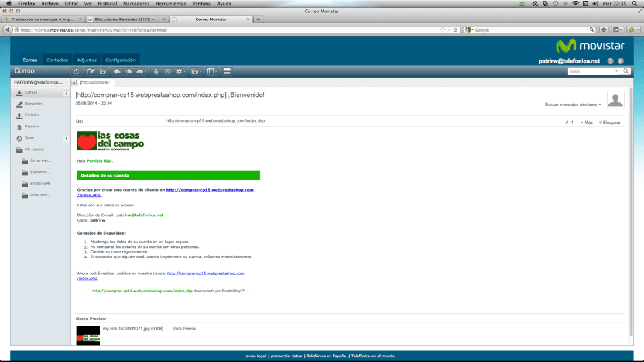Click the toggle panel icon at toolbar end
644x362 pixels.
coord(227,71)
